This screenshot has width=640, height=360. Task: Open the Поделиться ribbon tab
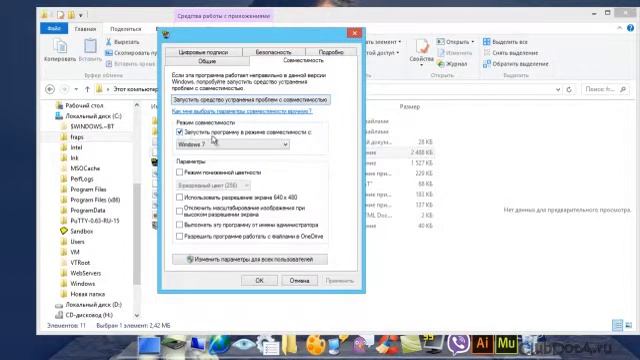126,29
